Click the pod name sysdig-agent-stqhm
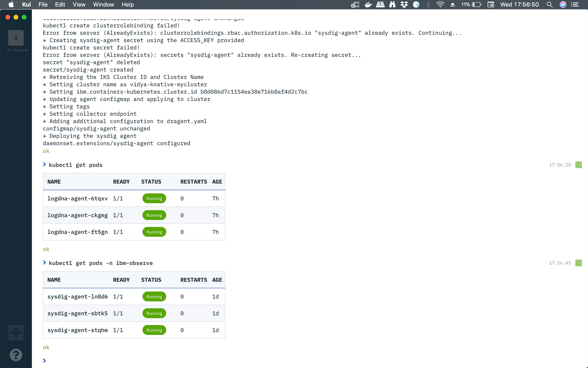 78,330
